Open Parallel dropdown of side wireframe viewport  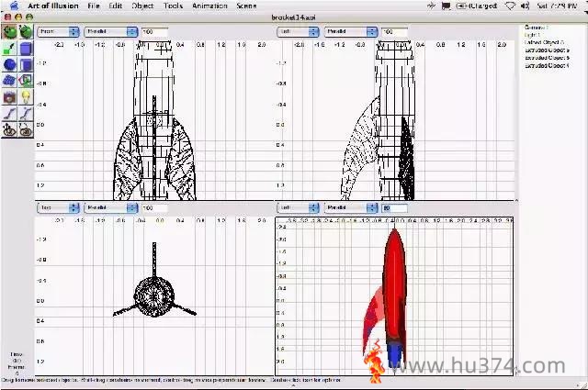point(351,32)
